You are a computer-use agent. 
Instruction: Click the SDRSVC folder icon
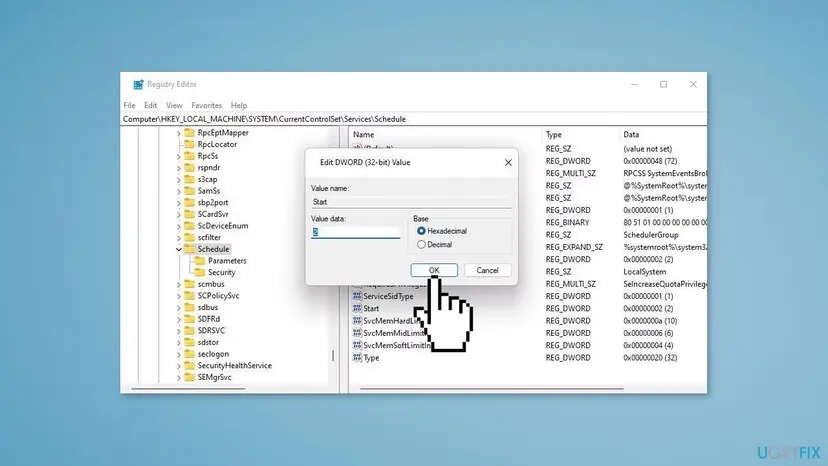coord(189,330)
